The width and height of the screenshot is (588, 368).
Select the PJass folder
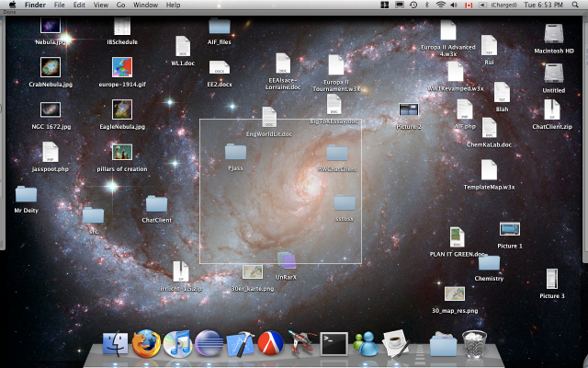click(235, 152)
